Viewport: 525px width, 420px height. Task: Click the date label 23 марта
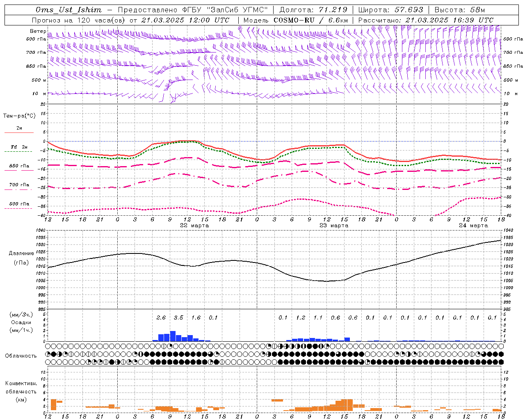coord(334,226)
